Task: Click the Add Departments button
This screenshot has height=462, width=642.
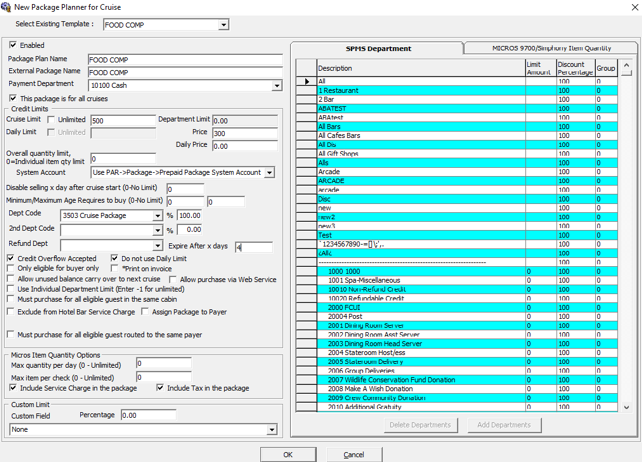Action: tap(504, 425)
